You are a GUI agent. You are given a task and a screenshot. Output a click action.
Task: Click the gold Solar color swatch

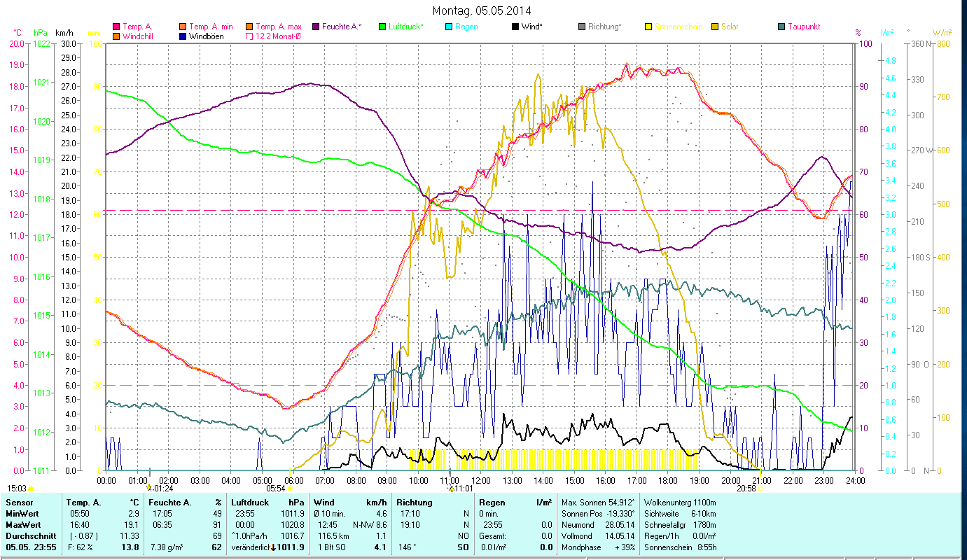(x=715, y=27)
